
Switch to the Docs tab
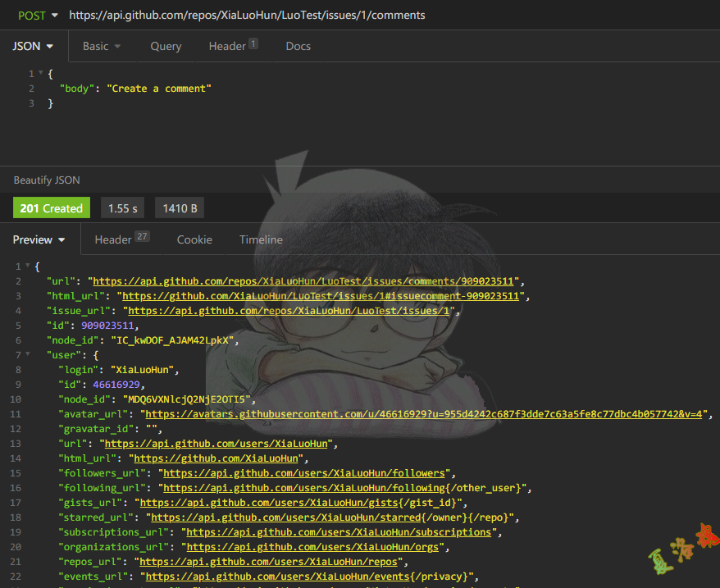coord(298,46)
